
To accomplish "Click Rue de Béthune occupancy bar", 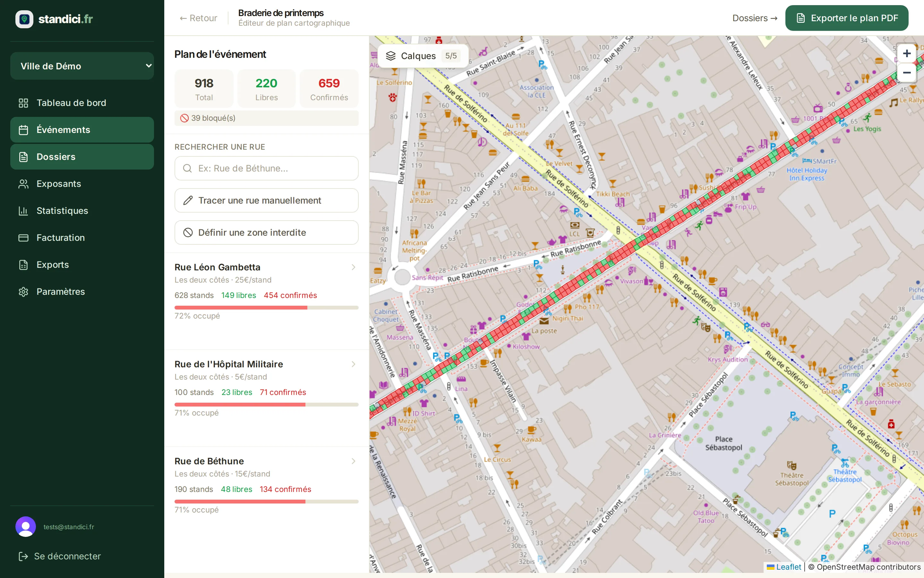I will (x=267, y=502).
